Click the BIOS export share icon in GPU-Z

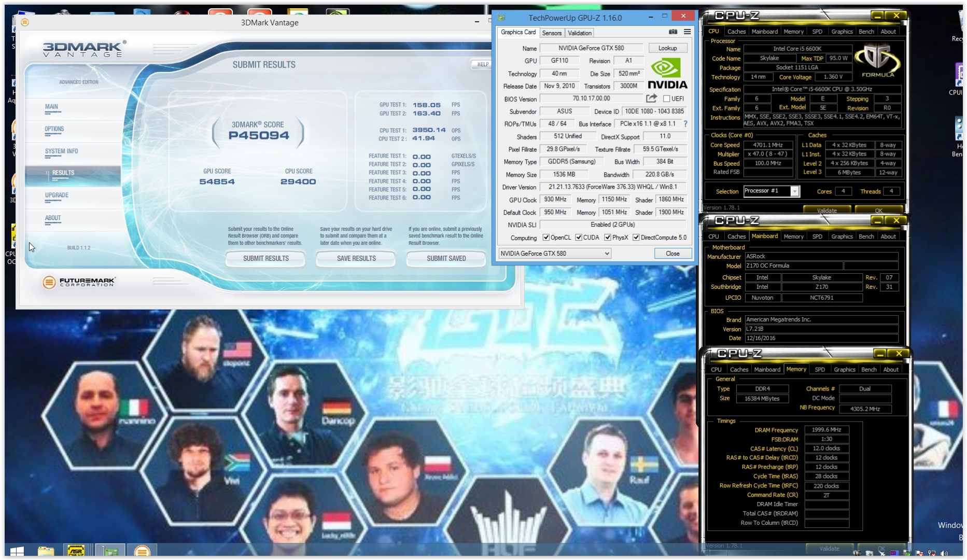click(x=651, y=99)
